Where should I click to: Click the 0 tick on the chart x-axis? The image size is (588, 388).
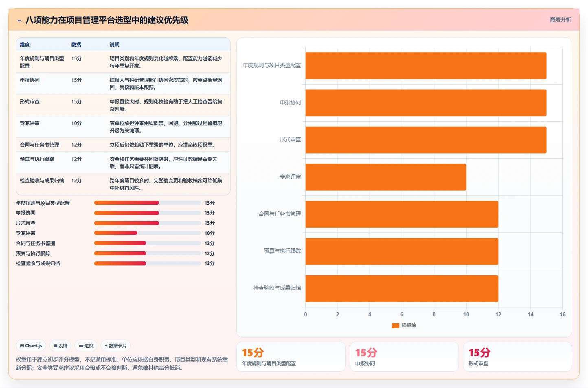305,314
